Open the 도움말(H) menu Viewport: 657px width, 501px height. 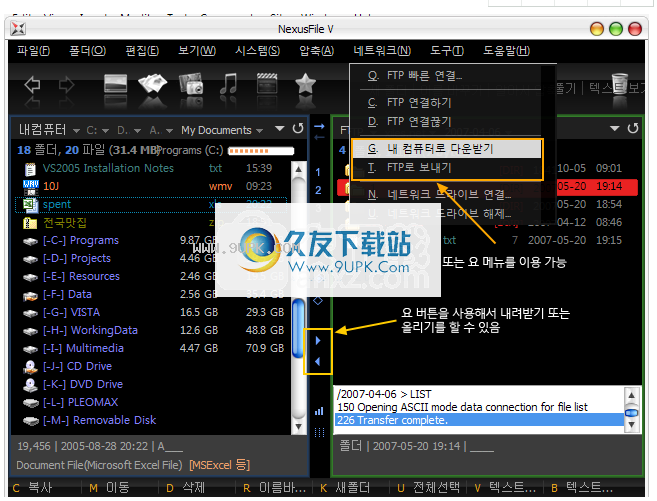(507, 51)
